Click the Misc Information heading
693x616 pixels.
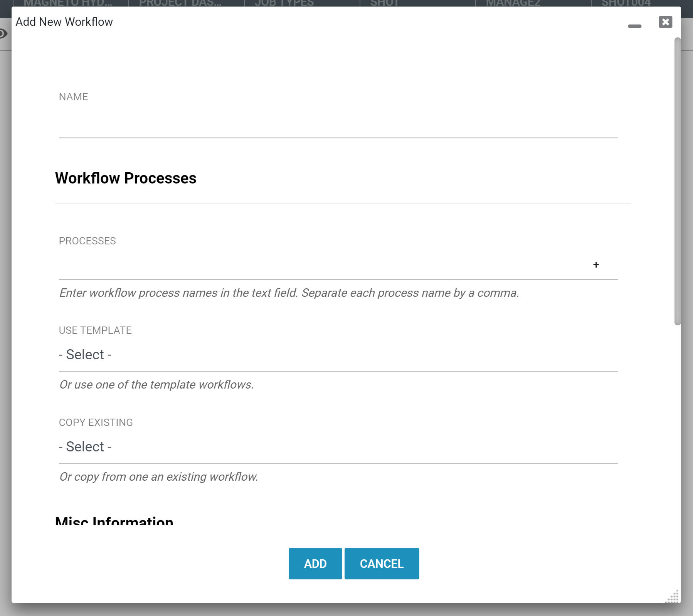114,521
